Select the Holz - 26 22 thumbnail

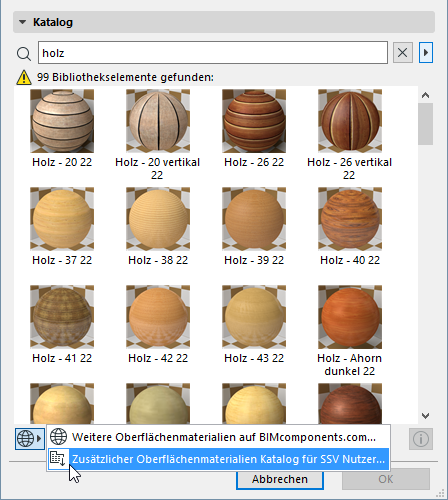tap(254, 121)
